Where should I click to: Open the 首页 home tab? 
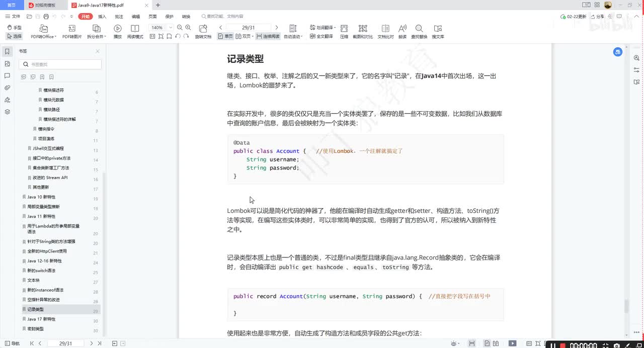pyautogui.click(x=11, y=5)
